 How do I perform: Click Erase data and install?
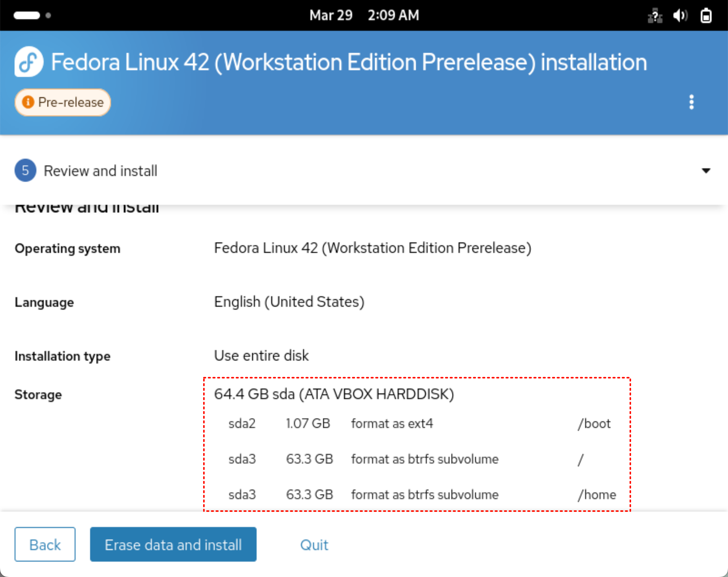click(x=173, y=544)
